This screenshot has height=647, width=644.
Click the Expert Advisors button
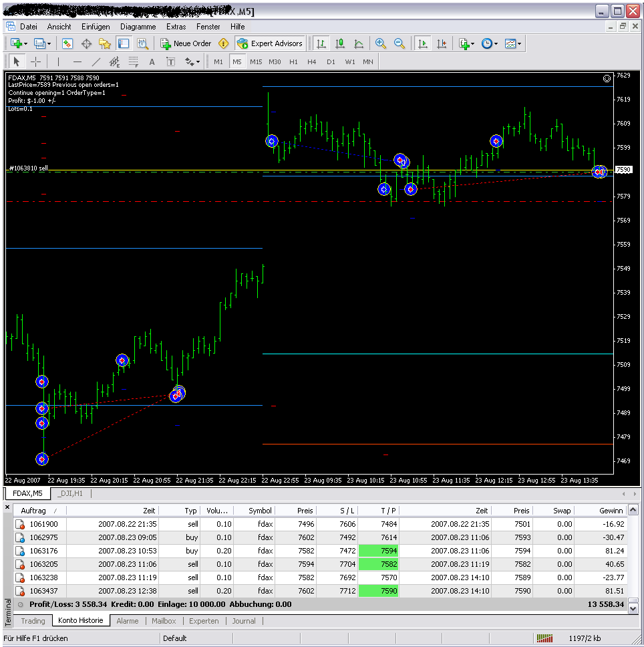[270, 43]
